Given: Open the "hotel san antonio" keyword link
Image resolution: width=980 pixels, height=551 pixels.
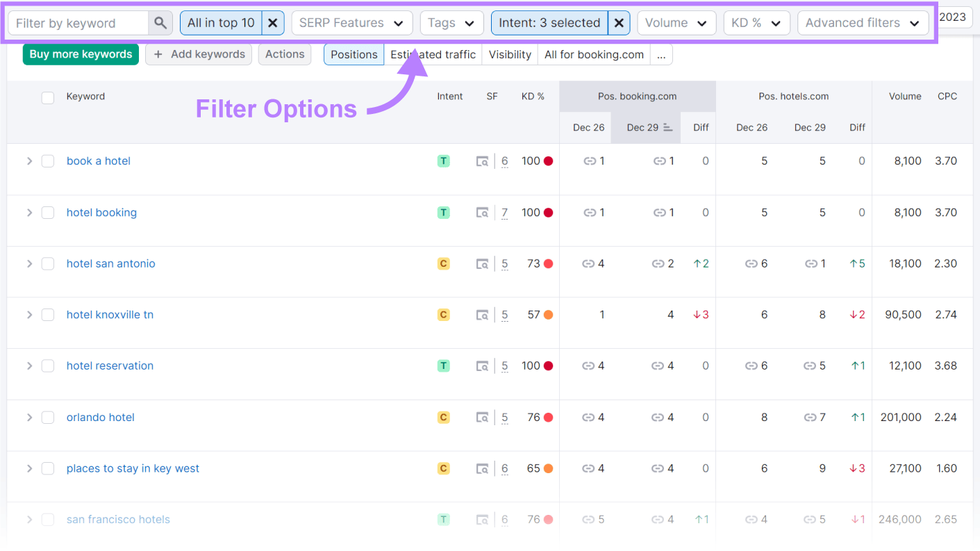Looking at the screenshot, I should click(110, 263).
